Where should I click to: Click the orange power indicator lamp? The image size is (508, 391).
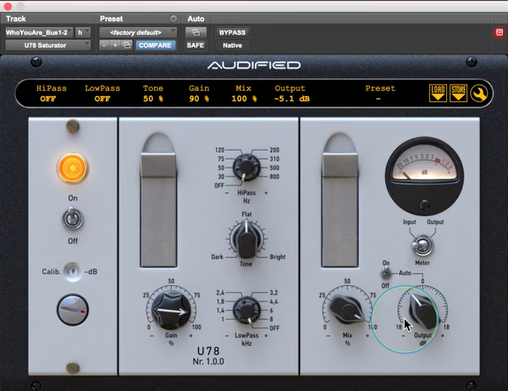click(x=72, y=168)
